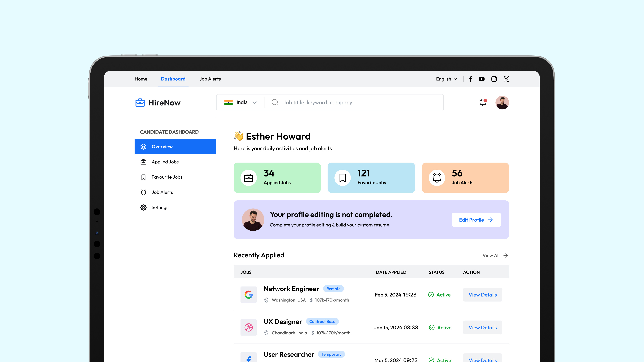
Task: Select Overview in the candidate dashboard
Action: coord(162,147)
